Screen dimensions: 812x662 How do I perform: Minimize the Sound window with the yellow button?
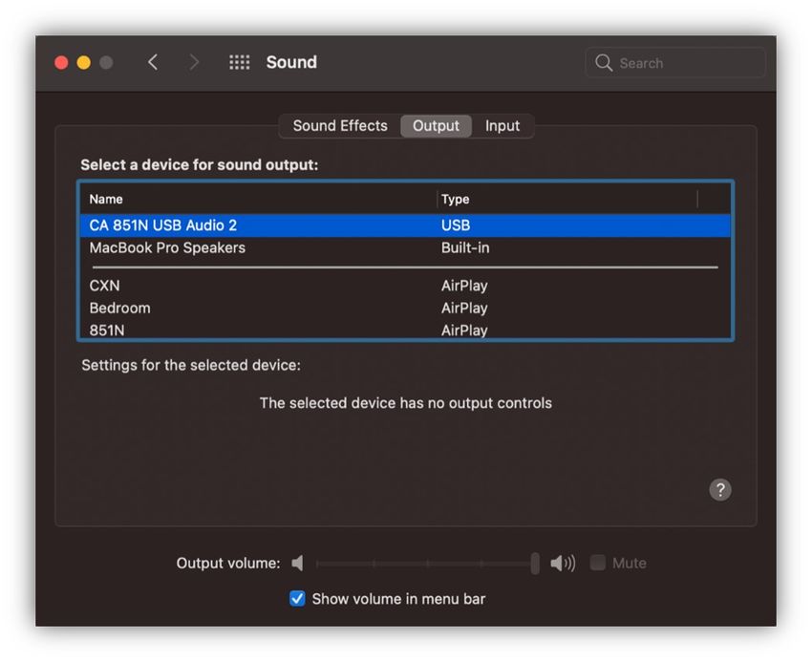coord(84,63)
